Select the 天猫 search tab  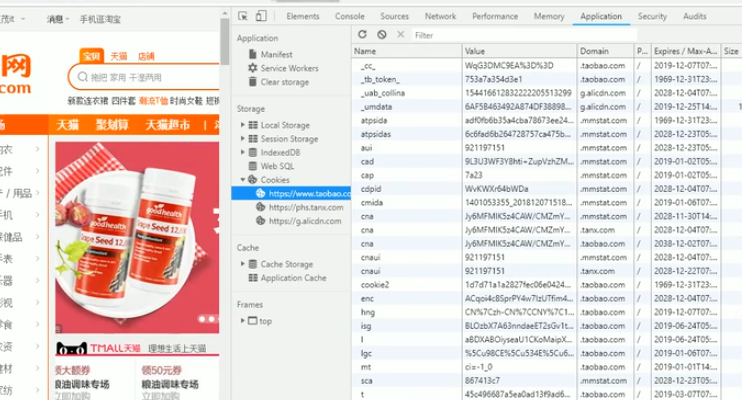(119, 56)
